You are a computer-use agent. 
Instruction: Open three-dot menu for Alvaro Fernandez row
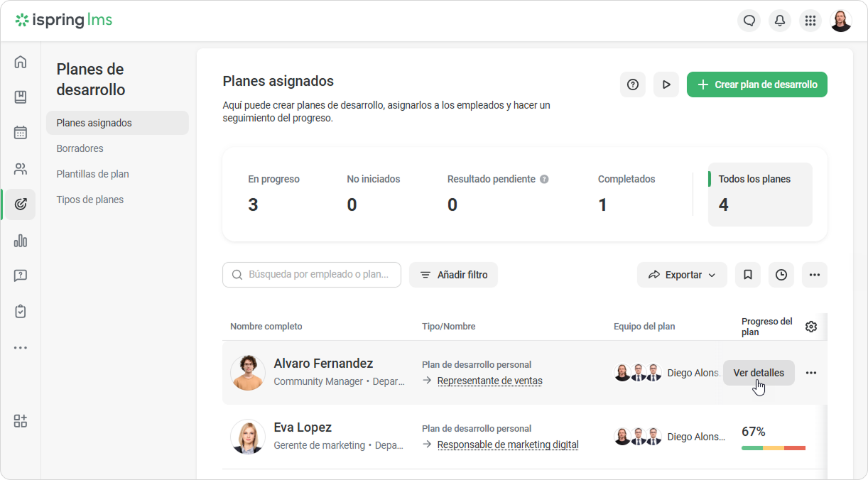click(x=811, y=373)
